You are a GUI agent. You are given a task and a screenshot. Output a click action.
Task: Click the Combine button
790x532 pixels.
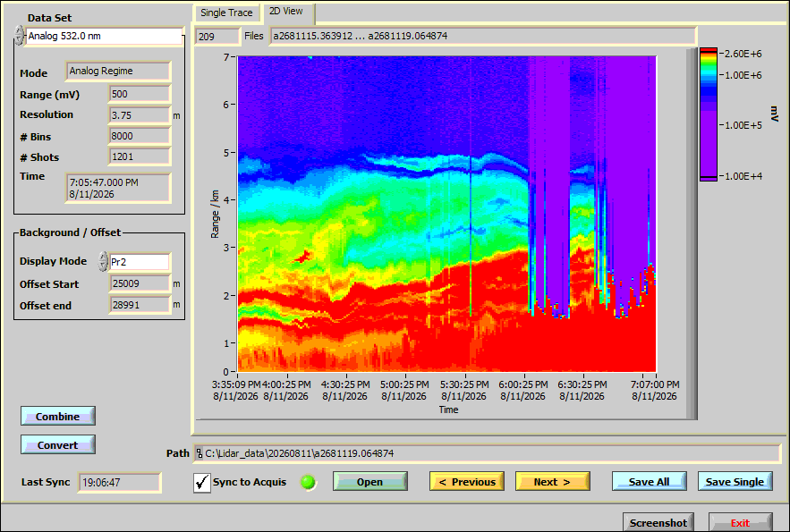point(58,417)
